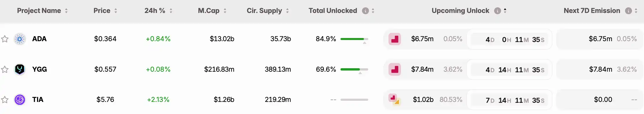Sort by M.Cap column arrows
Viewport: 644px width, 114px height.
(x=225, y=11)
